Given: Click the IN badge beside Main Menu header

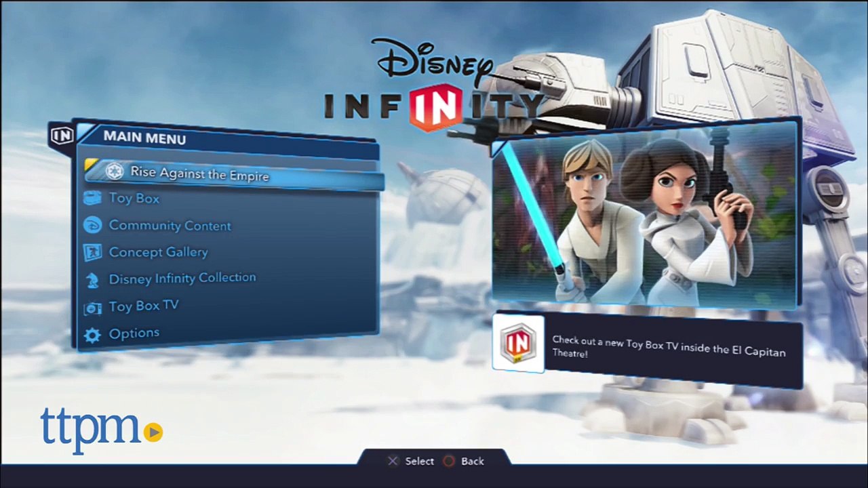Looking at the screenshot, I should click(x=62, y=135).
